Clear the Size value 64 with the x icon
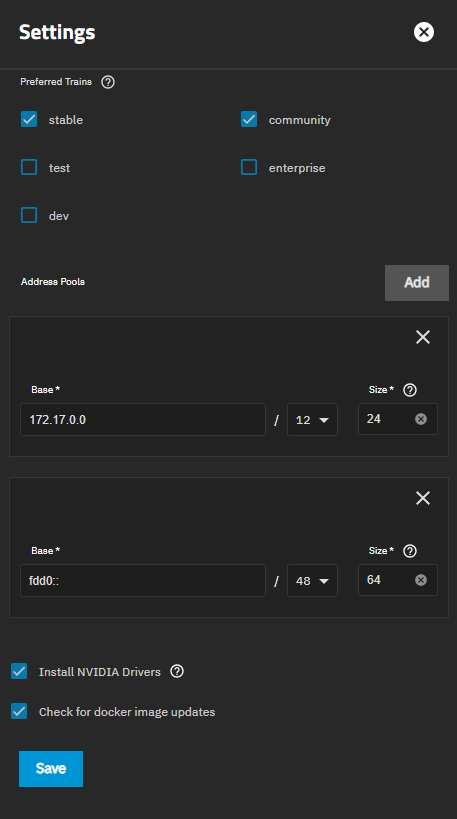 pyautogui.click(x=421, y=580)
